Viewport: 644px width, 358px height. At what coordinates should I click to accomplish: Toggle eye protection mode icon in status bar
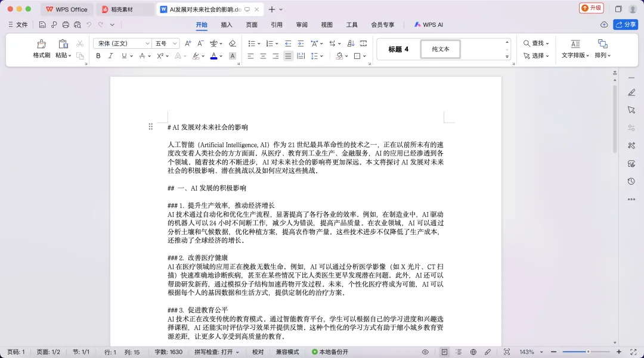(x=425, y=352)
